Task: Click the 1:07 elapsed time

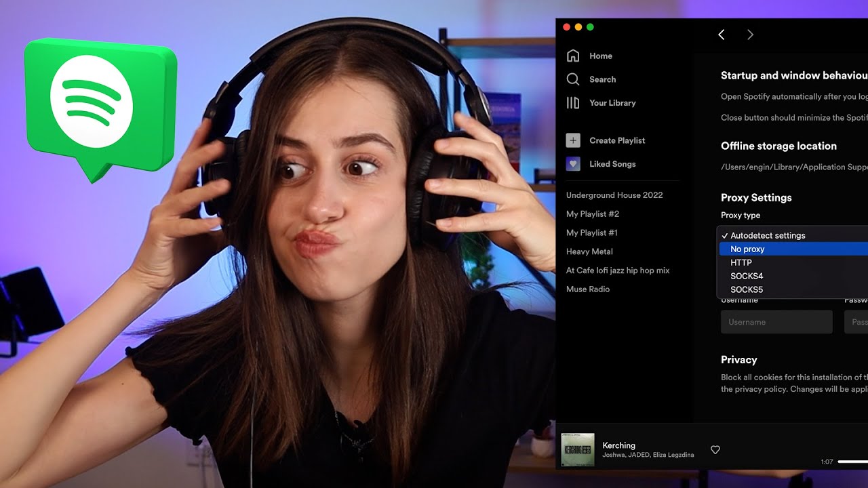Action: [827, 462]
